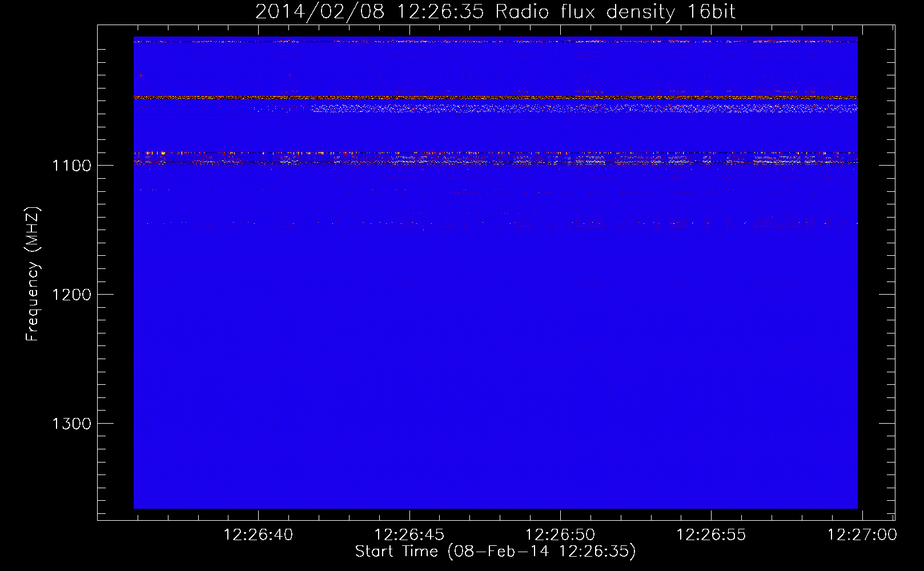The width and height of the screenshot is (924, 571).
Task: Click the plot title showing 2014/02/08 12:26:35
Action: coord(495,12)
